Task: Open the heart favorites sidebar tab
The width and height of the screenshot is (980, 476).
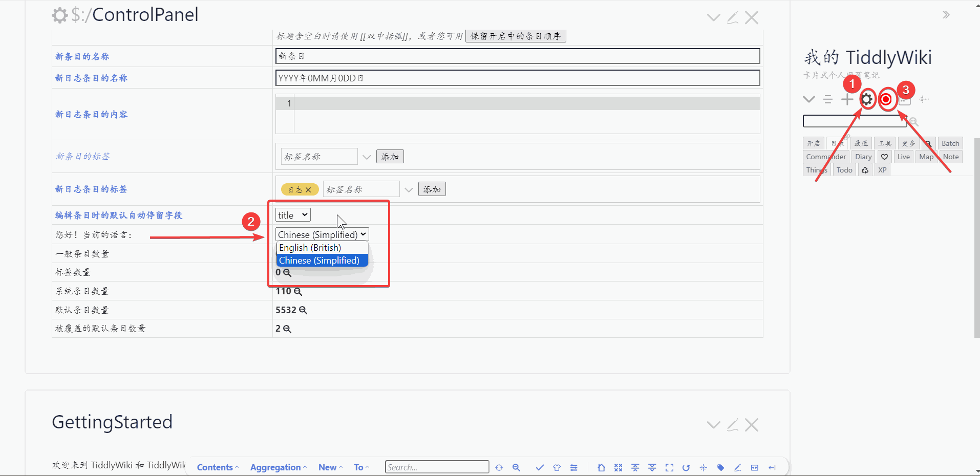Action: pos(884,157)
